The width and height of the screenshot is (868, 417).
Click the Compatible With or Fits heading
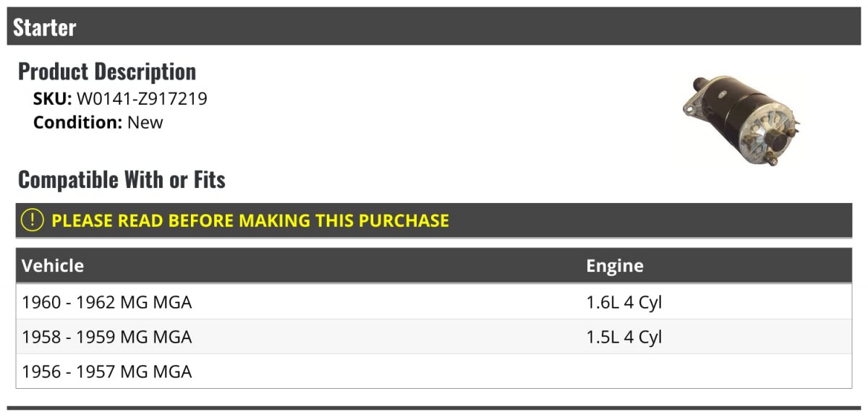pyautogui.click(x=122, y=179)
